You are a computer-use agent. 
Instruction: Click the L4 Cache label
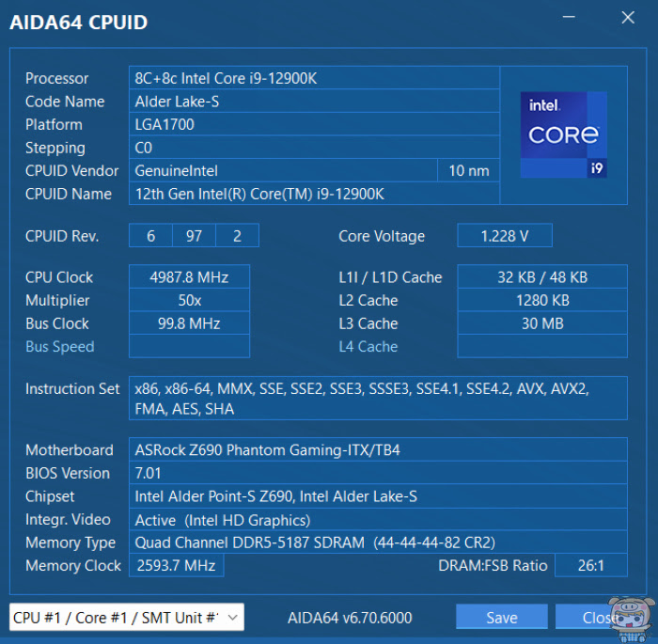(x=368, y=346)
